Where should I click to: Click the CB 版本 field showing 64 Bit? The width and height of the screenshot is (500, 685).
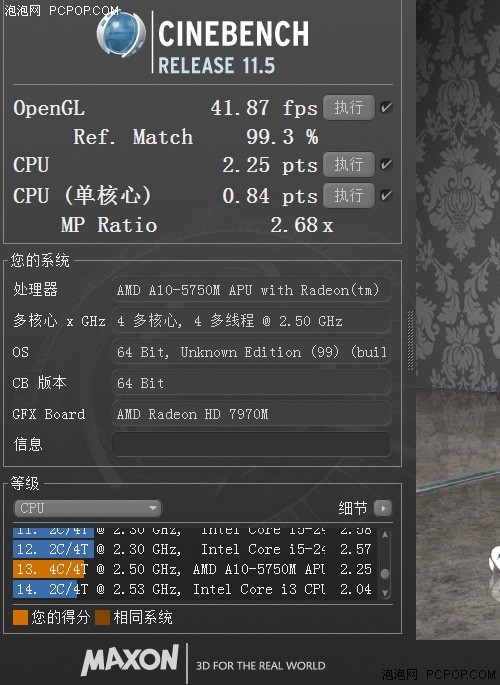coord(251,383)
